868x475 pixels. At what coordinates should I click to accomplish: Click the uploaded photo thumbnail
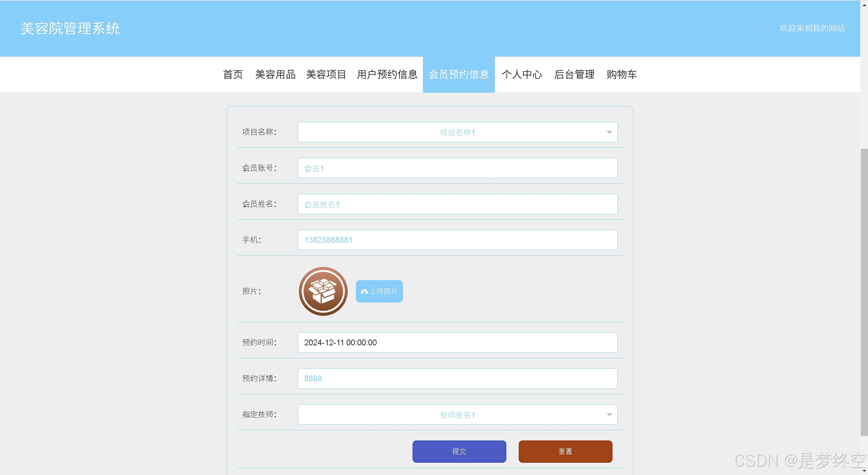[323, 291]
